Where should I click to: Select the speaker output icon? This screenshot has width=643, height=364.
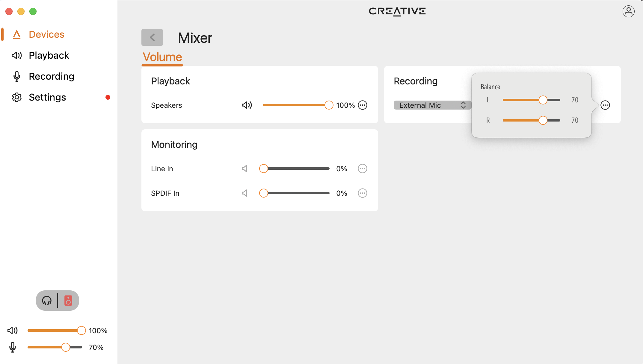pyautogui.click(x=68, y=301)
